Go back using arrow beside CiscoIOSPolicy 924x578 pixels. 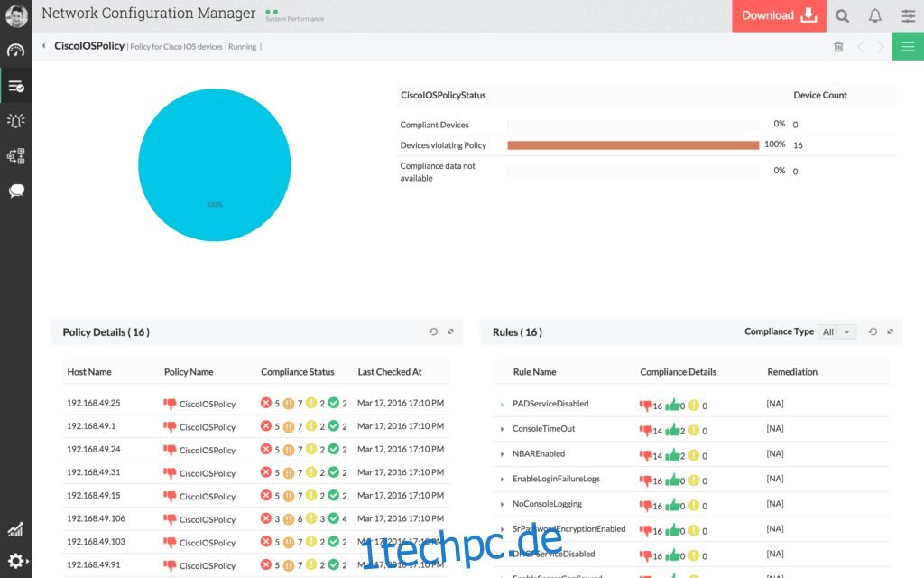point(43,45)
